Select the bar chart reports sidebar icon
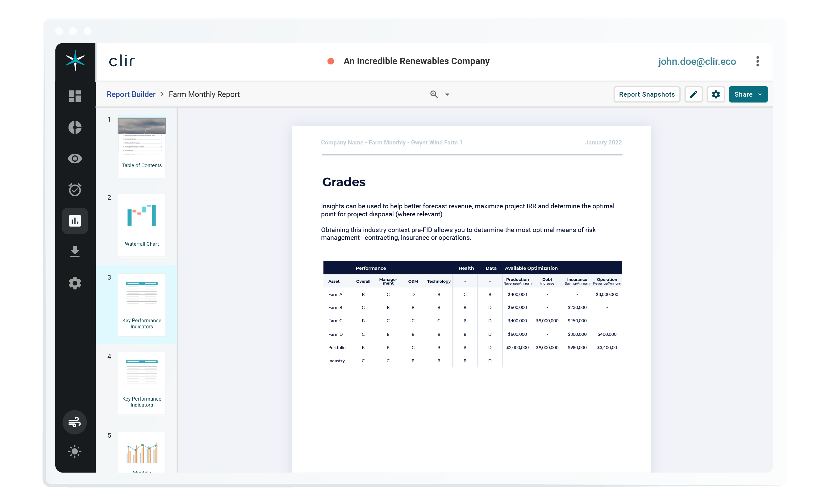The width and height of the screenshot is (830, 504). (75, 221)
